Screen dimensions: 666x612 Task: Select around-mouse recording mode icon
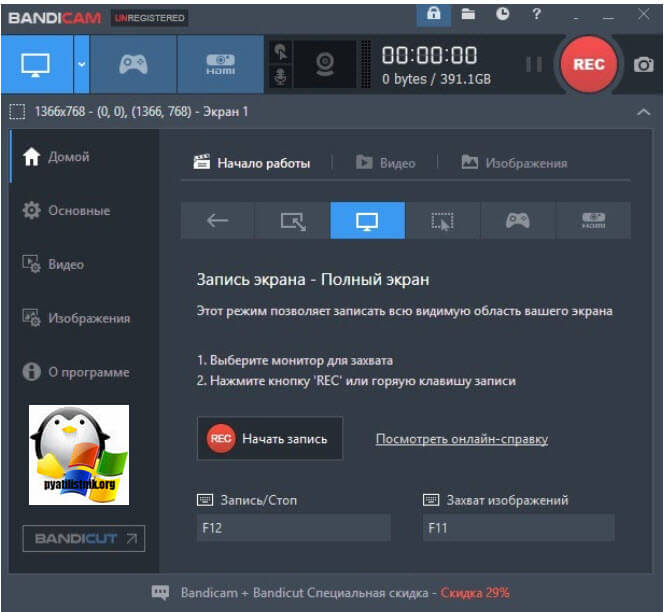pos(443,220)
